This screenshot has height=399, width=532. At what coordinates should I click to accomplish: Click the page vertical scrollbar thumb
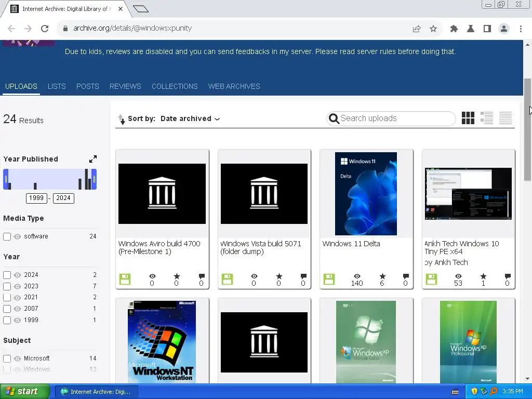(528, 129)
